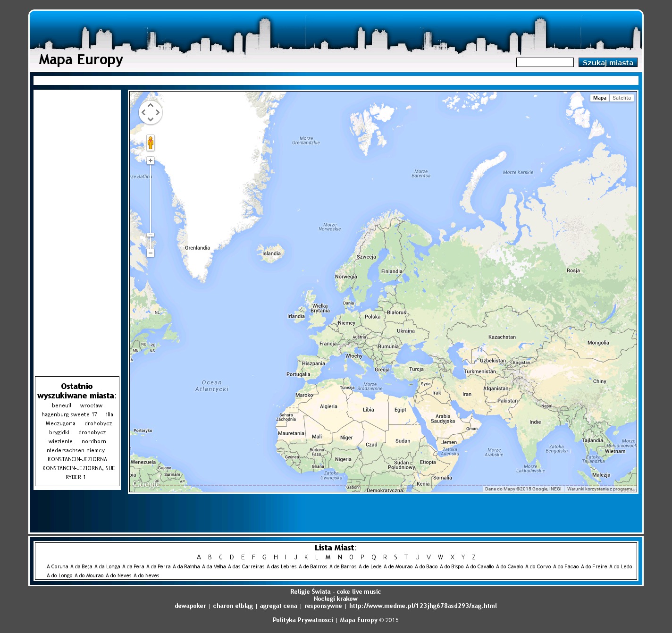The width and height of the screenshot is (672, 633).
Task: Zoom in with the plus button
Action: coord(151,161)
